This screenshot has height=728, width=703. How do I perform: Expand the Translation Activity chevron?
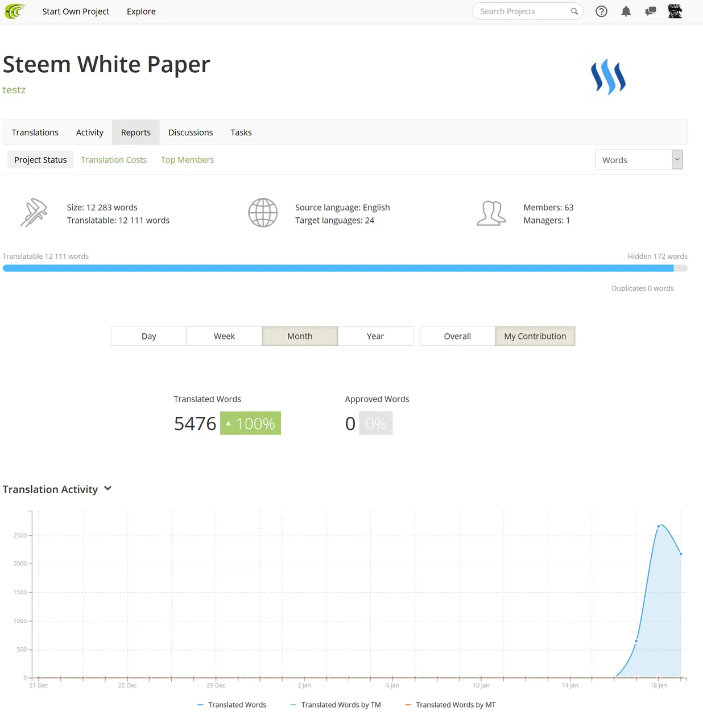pyautogui.click(x=108, y=489)
